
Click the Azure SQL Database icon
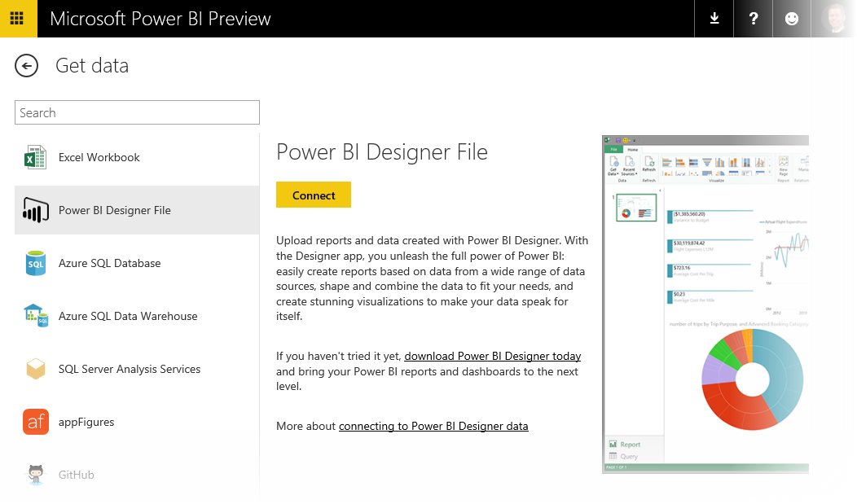click(x=36, y=263)
